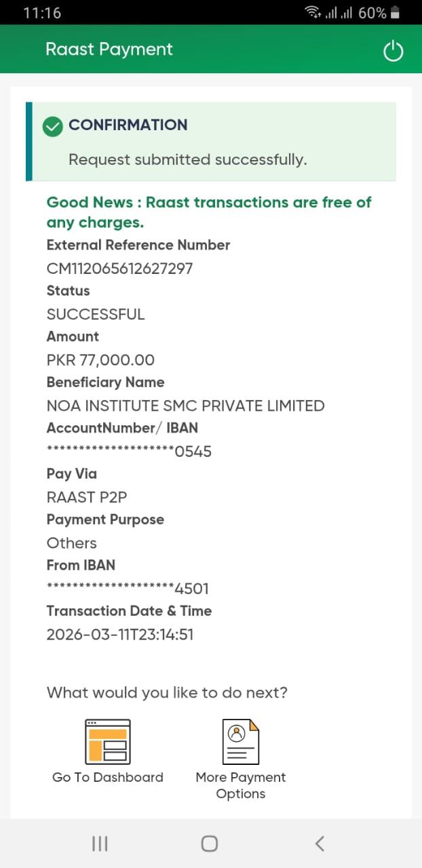Open the recent apps navigation button
Screen dimensions: 422x868
point(100,843)
